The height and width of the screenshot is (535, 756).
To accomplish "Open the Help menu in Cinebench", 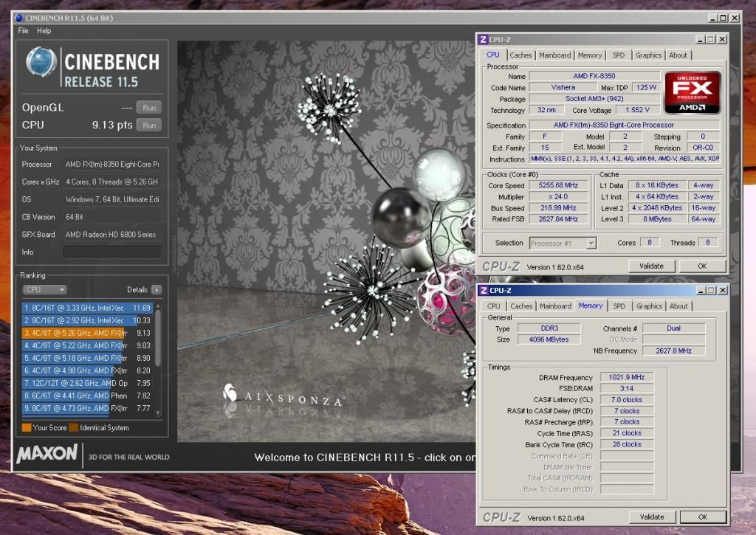I will point(44,31).
